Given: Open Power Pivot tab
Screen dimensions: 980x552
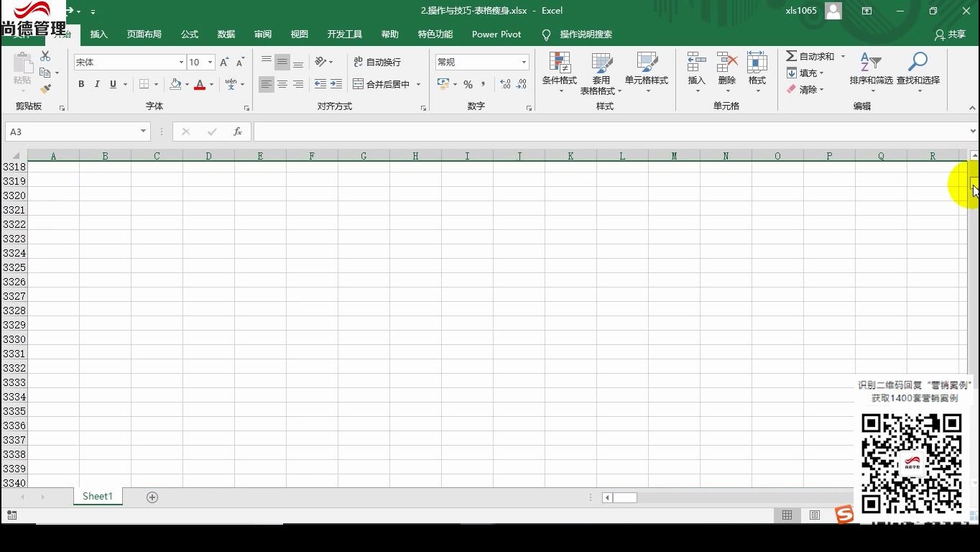Looking at the screenshot, I should click(496, 34).
